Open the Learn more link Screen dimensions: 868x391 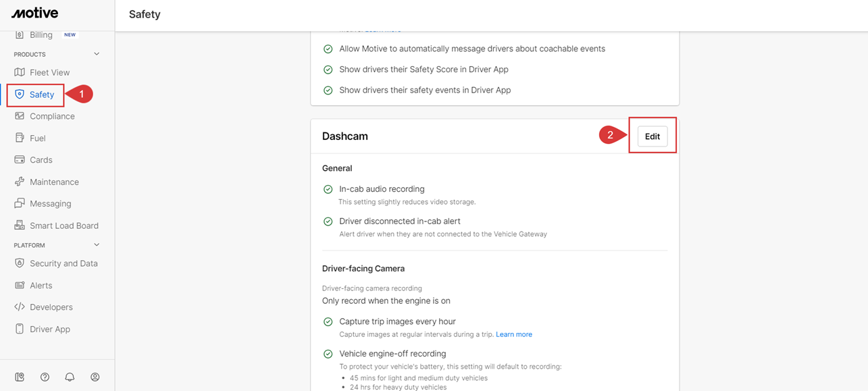point(513,334)
